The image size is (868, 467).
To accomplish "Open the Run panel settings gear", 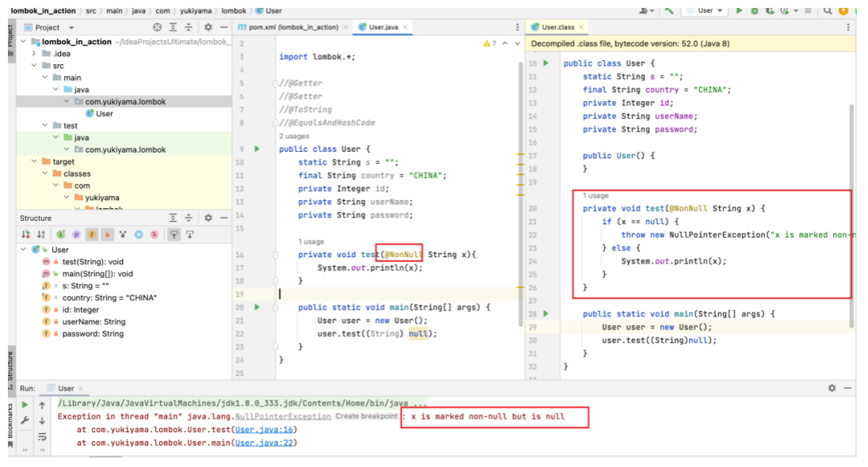I will pos(832,389).
